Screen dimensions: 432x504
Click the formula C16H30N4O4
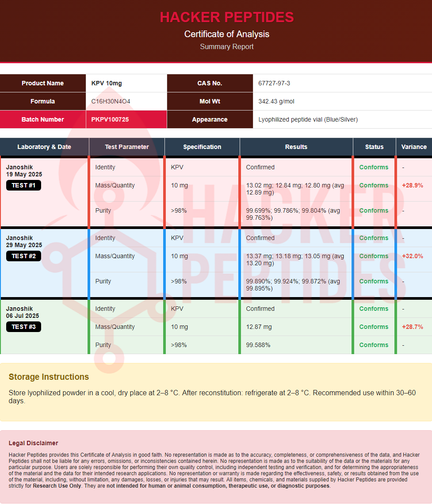coord(111,101)
